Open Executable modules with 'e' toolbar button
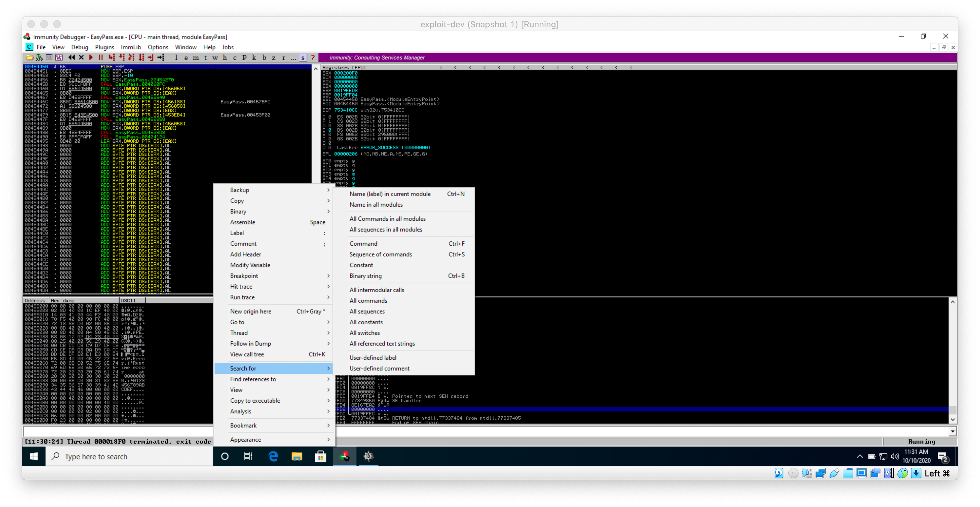The width and height of the screenshot is (980, 507). click(x=186, y=58)
